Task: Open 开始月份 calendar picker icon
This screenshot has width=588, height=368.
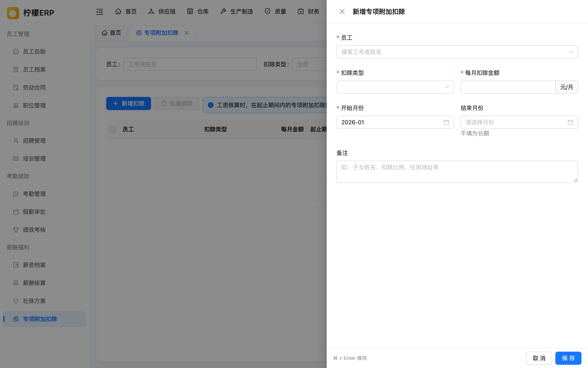Action: coord(446,122)
